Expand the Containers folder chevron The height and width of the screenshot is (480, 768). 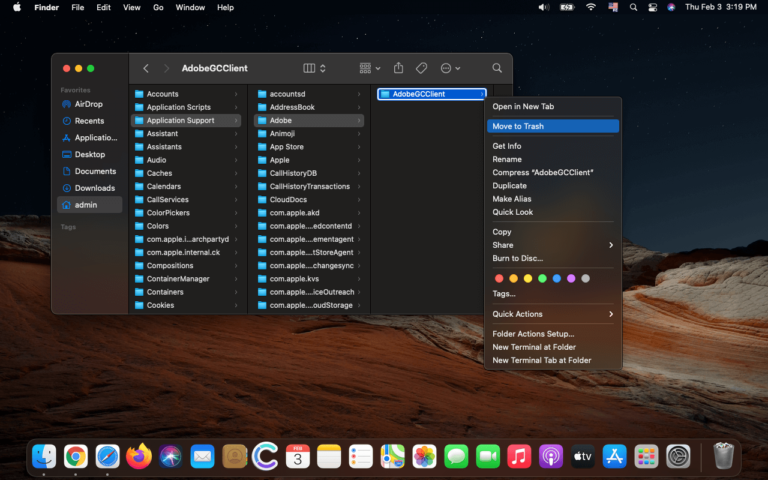[x=236, y=292]
